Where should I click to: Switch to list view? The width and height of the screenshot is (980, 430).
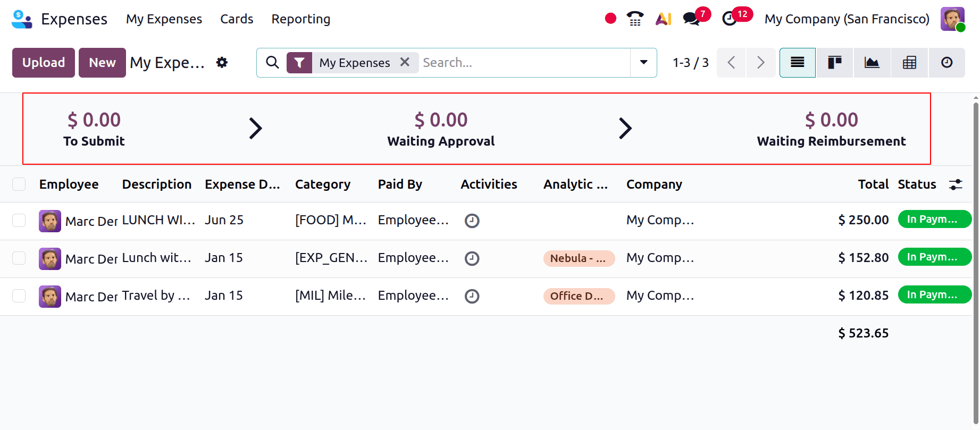pyautogui.click(x=797, y=63)
